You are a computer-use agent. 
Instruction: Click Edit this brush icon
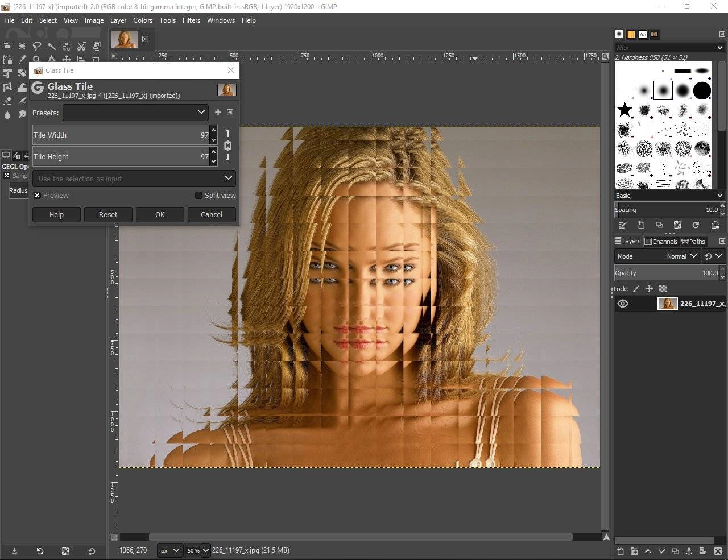[x=623, y=225]
